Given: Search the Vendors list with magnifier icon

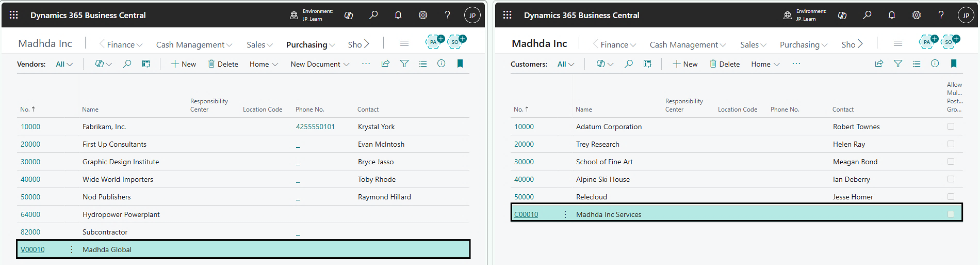Looking at the screenshot, I should [x=127, y=64].
